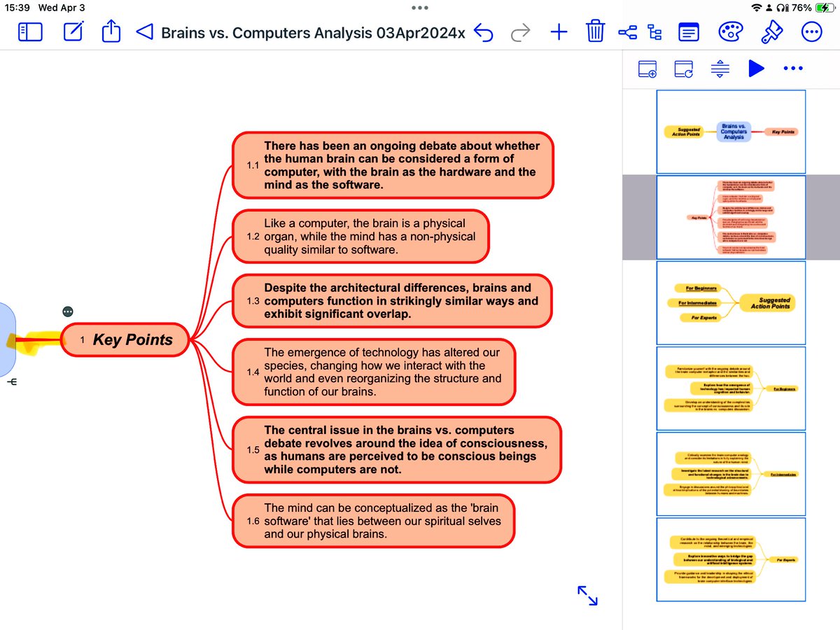Select node 1.5 about consciousness debate

[396, 449]
